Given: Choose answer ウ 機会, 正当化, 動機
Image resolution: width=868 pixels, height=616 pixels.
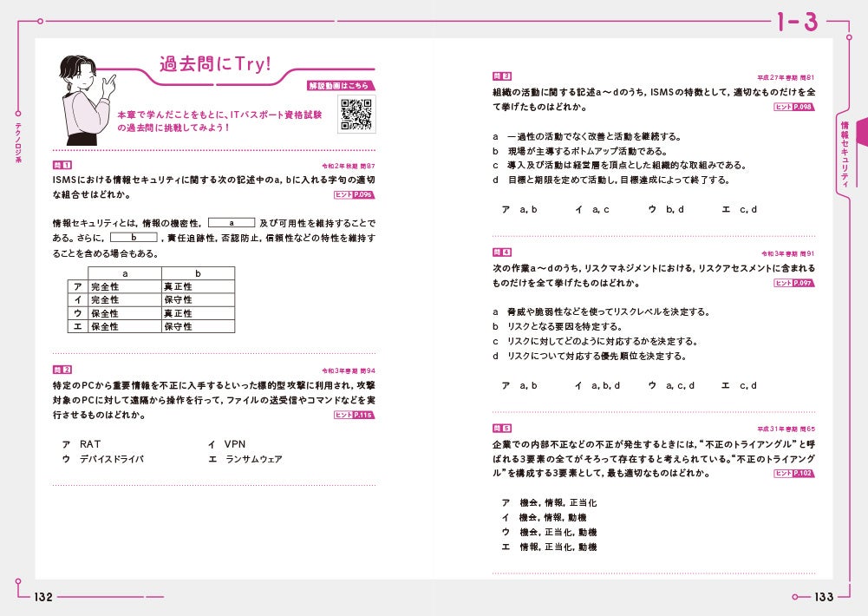Looking at the screenshot, I should click(549, 533).
